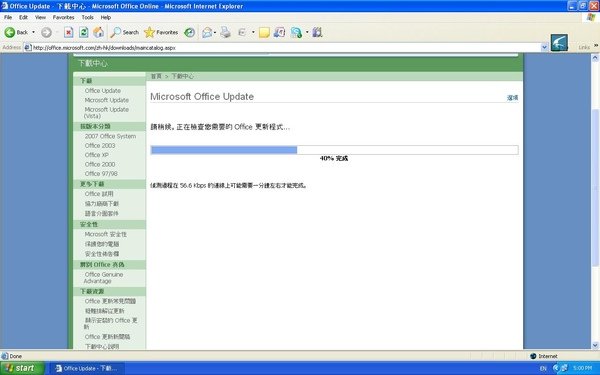Click the Research book icon

280,33
